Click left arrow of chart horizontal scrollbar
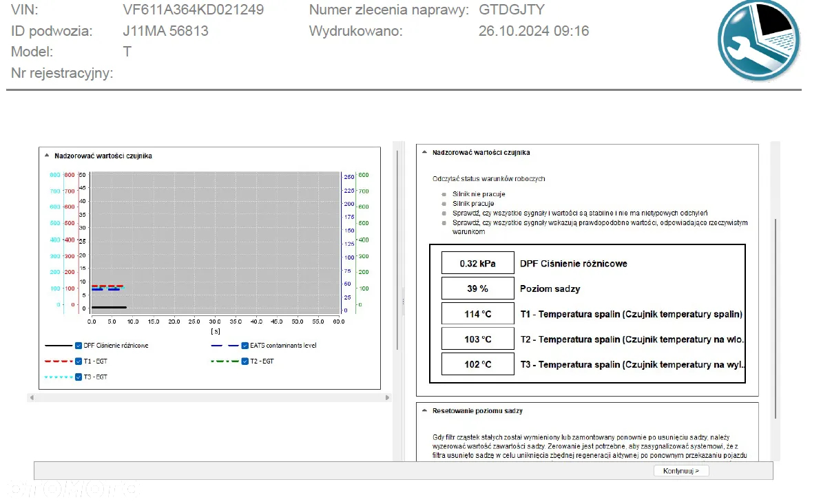832x504 pixels. 31,397
